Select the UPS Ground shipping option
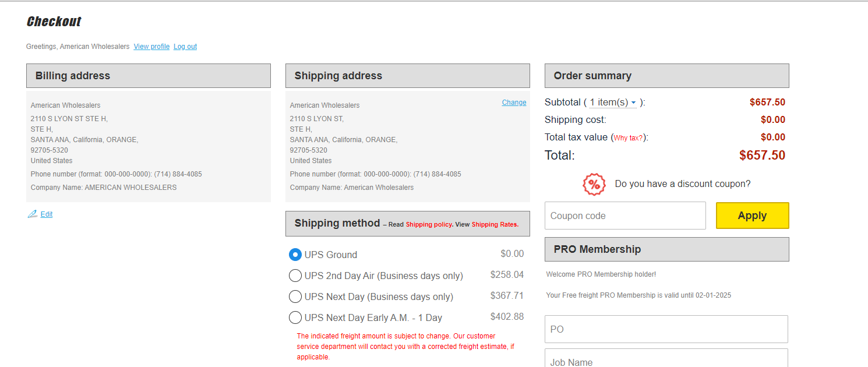 pyautogui.click(x=295, y=255)
